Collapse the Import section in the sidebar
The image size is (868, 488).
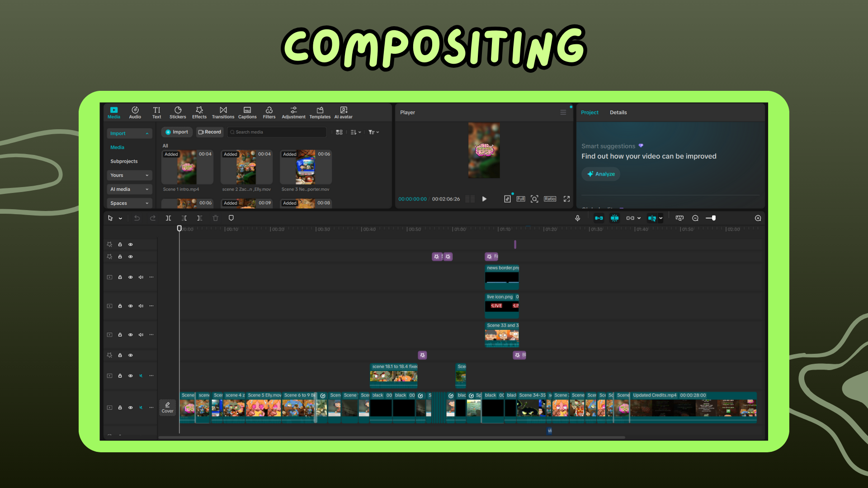(129, 134)
